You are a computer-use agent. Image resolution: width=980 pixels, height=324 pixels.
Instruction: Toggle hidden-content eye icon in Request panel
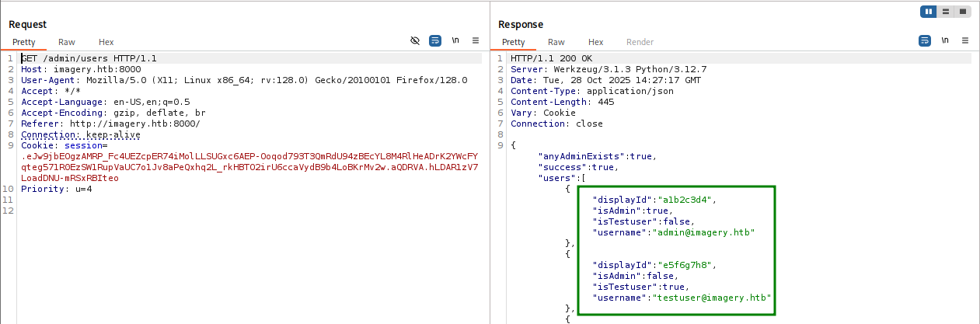click(415, 40)
